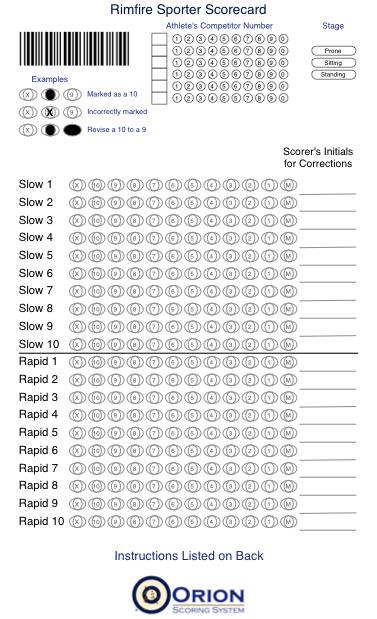
Task: Mark the 10 bubble for Slow 3
Action: click(x=96, y=220)
